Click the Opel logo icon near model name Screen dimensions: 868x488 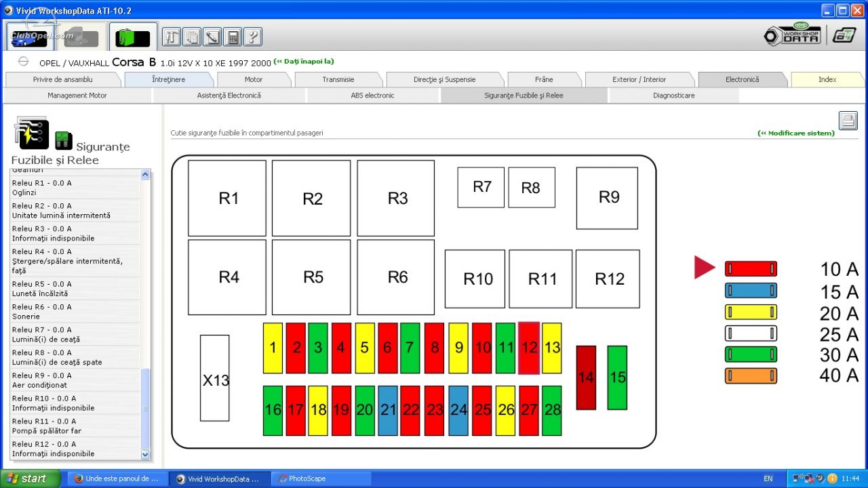click(x=23, y=62)
